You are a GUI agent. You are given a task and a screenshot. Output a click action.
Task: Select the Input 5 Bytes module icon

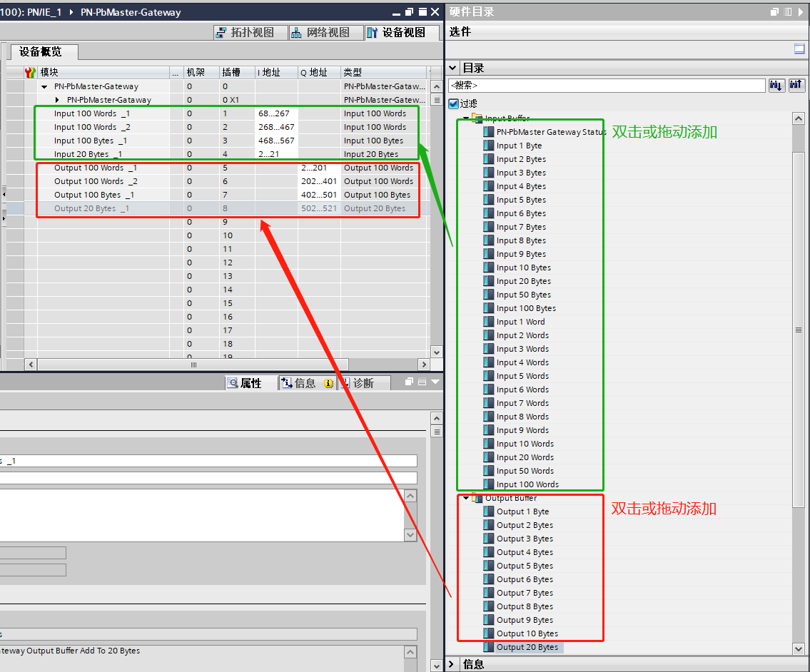pos(489,200)
